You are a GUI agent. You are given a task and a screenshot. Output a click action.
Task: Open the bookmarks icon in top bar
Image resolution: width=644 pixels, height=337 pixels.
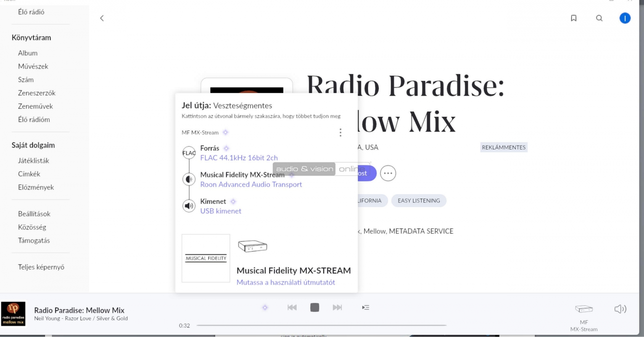pyautogui.click(x=573, y=18)
